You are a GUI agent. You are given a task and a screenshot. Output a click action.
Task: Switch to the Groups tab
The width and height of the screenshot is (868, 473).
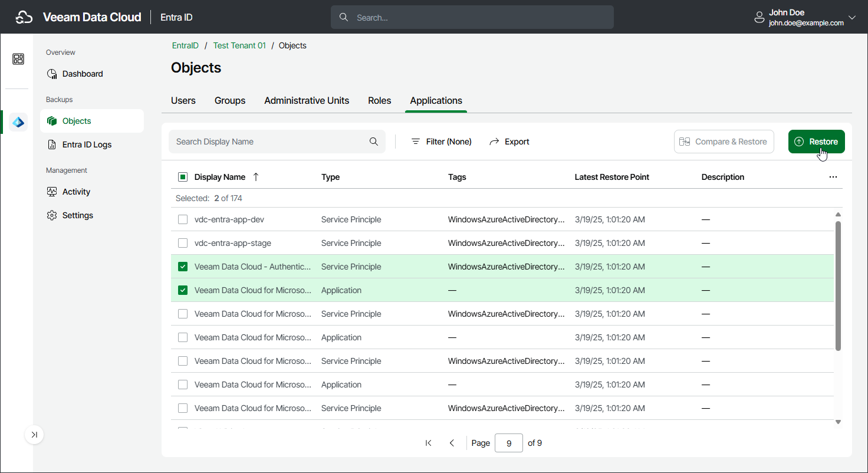pos(230,100)
